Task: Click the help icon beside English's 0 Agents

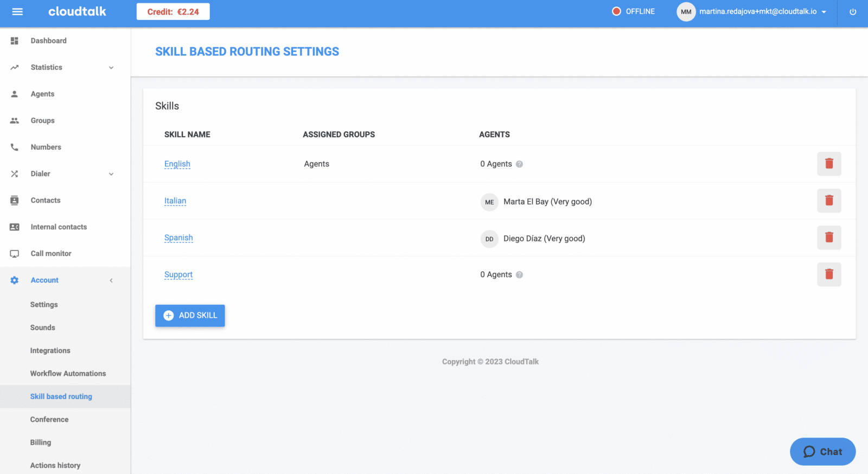Action: pyautogui.click(x=519, y=164)
